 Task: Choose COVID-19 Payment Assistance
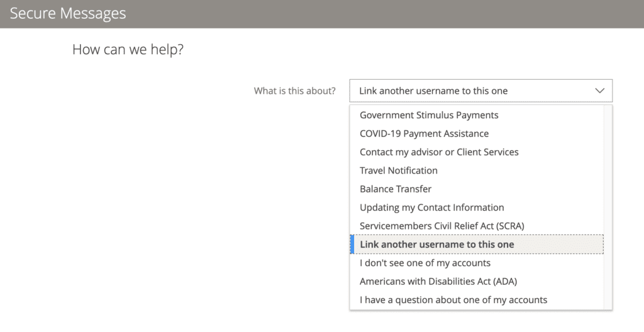[424, 133]
